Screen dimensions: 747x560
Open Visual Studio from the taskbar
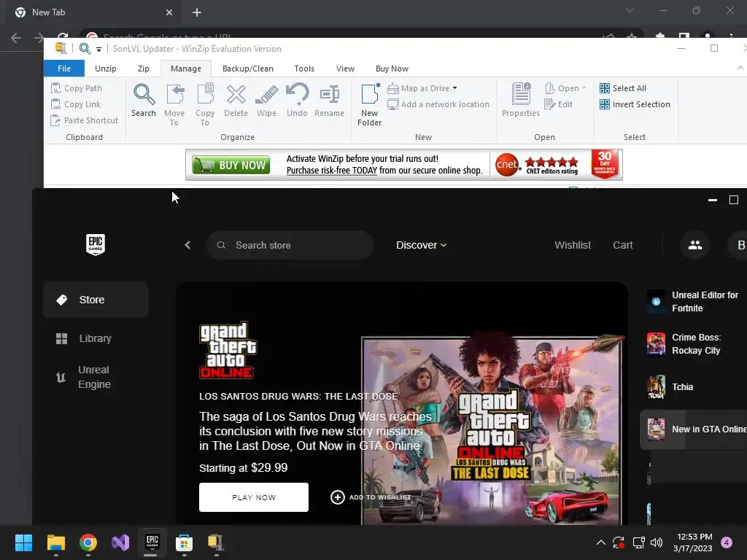120,542
